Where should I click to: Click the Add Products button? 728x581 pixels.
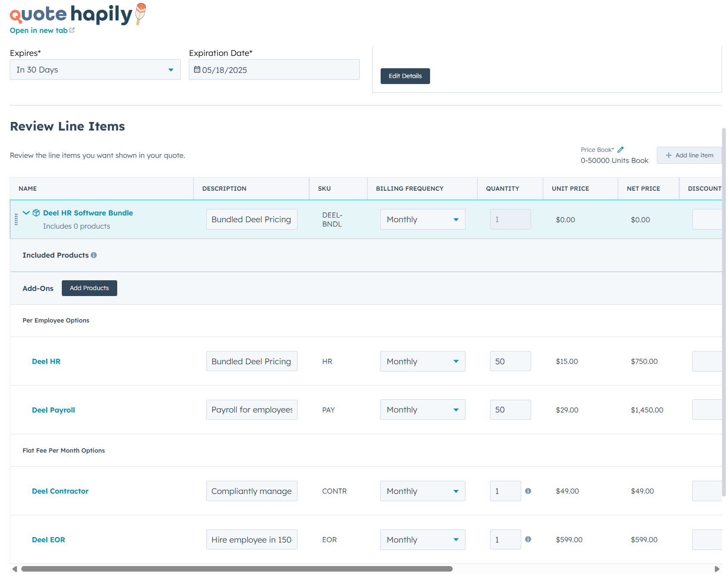90,288
